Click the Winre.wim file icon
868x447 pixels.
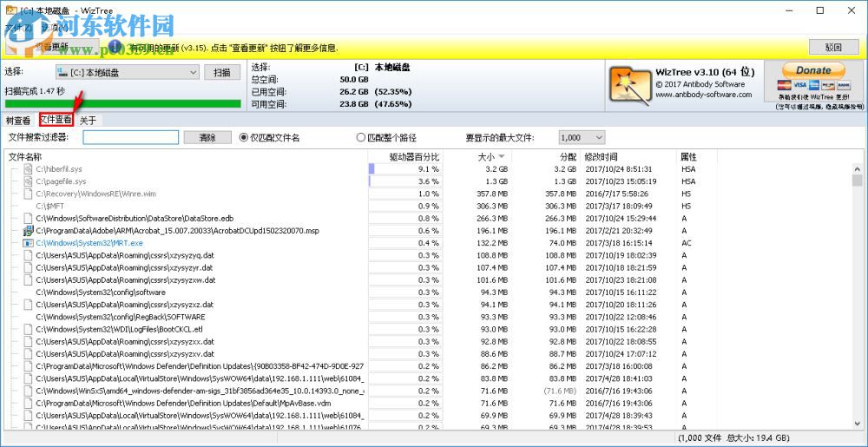28,194
